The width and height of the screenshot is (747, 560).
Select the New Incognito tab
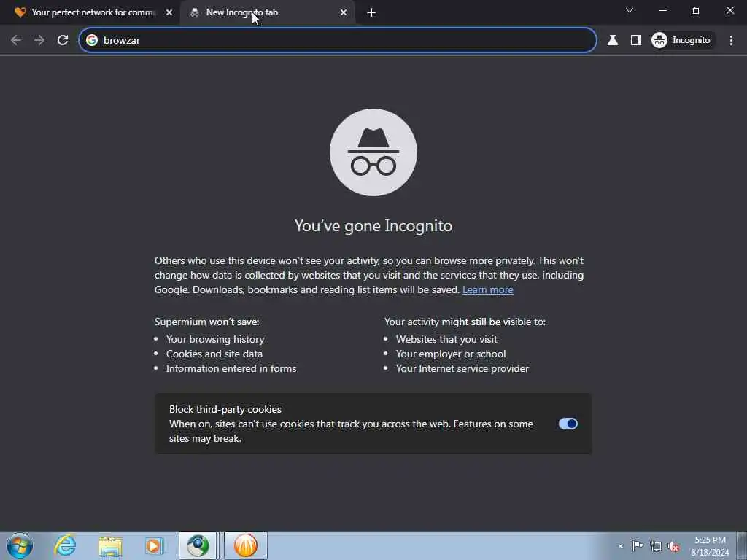point(267,12)
